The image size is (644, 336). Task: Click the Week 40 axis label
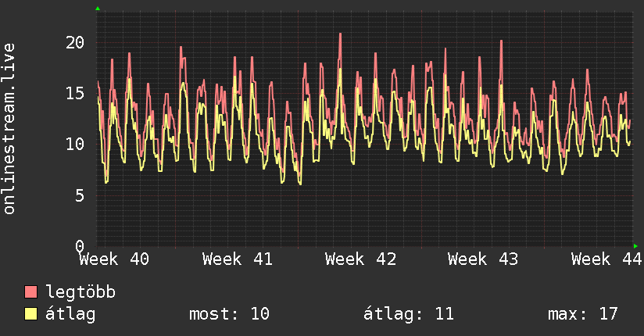pos(114,259)
